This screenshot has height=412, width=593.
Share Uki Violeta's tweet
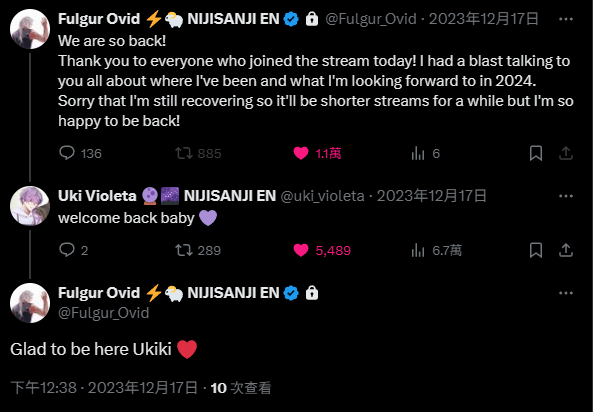coord(565,250)
